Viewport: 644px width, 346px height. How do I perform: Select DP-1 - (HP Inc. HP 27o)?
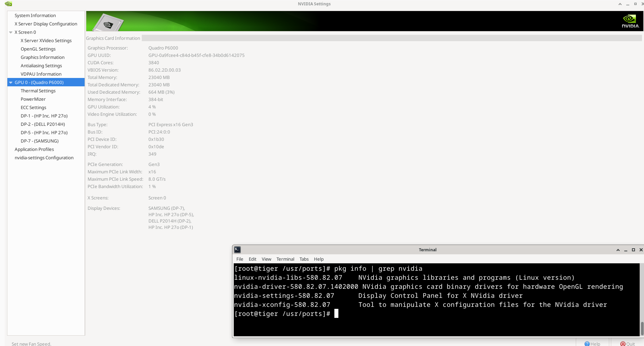[x=44, y=116]
